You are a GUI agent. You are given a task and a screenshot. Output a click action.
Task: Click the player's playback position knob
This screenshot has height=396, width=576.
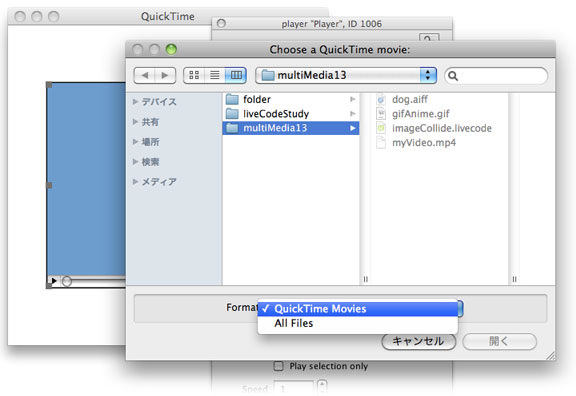pos(66,281)
